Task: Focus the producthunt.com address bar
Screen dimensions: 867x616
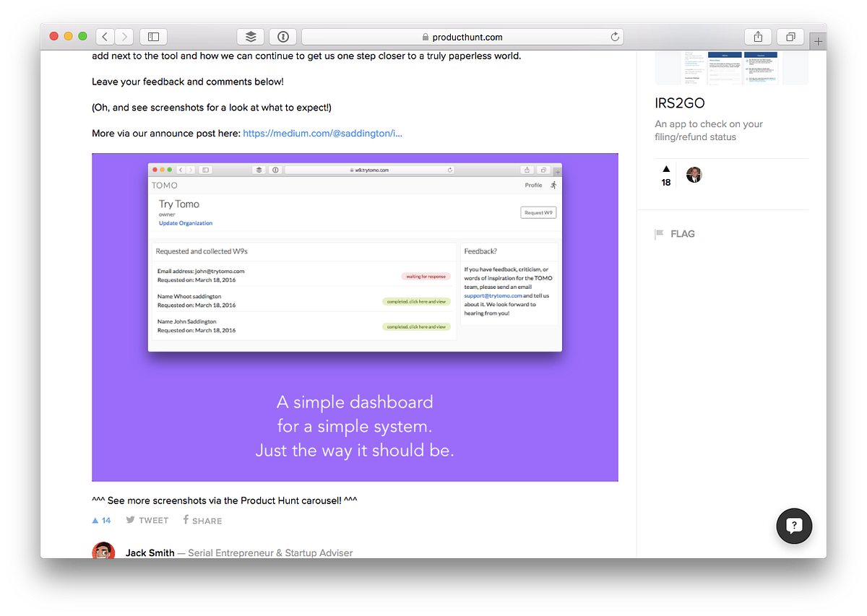Action: tap(462, 37)
